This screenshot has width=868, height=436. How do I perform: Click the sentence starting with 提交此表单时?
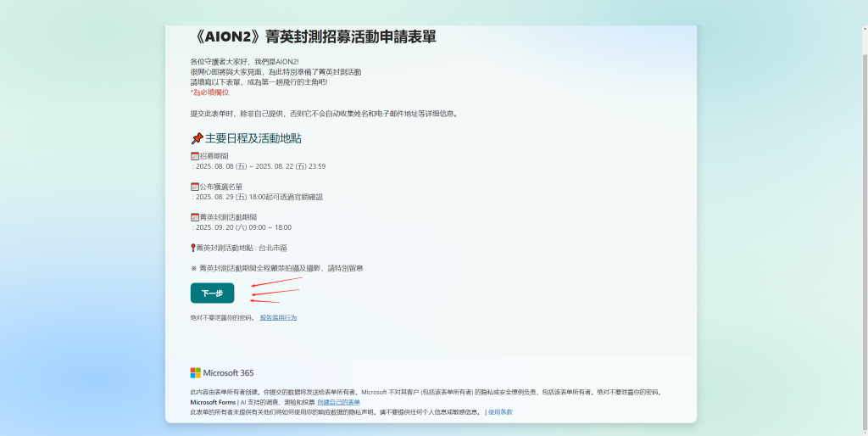coord(325,114)
